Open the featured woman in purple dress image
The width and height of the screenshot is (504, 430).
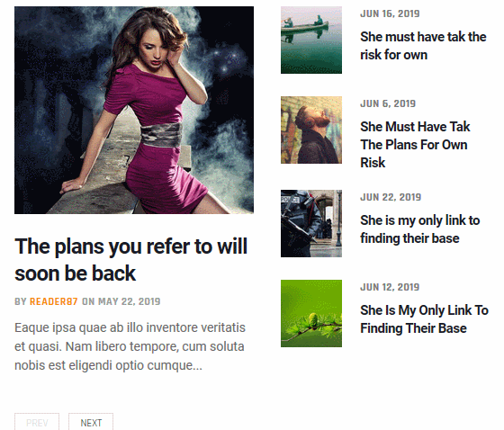coord(134,110)
